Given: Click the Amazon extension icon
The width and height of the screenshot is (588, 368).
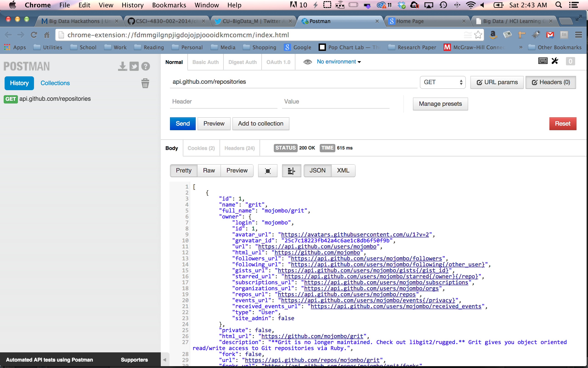Looking at the screenshot, I should [493, 35].
